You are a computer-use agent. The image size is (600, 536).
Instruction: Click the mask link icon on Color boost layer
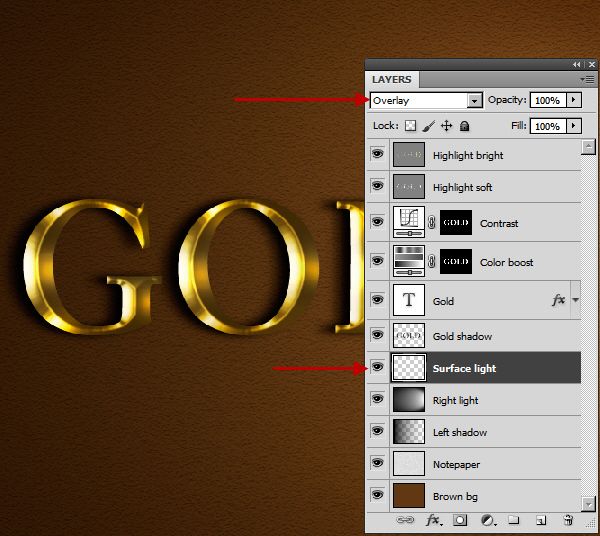[x=432, y=261]
